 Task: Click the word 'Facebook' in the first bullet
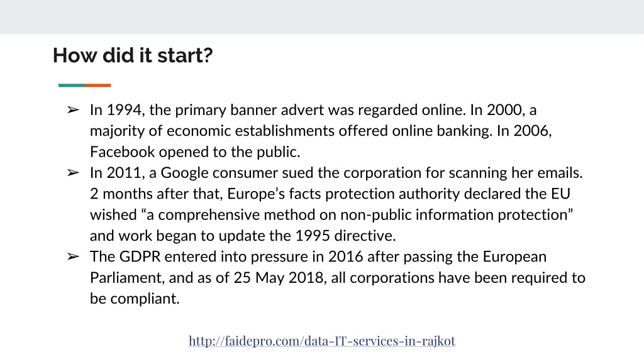coord(123,152)
